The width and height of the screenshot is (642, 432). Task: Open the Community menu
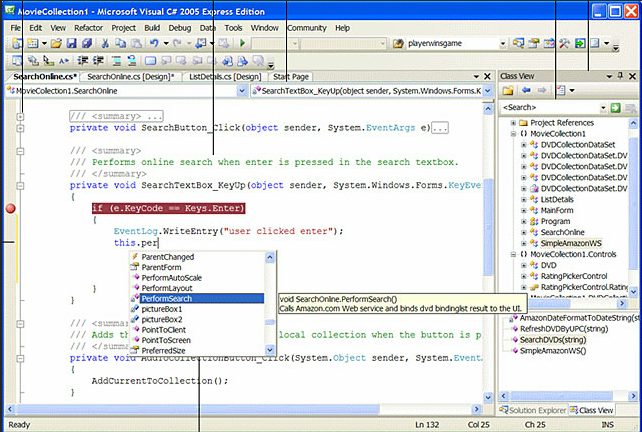[x=307, y=28]
